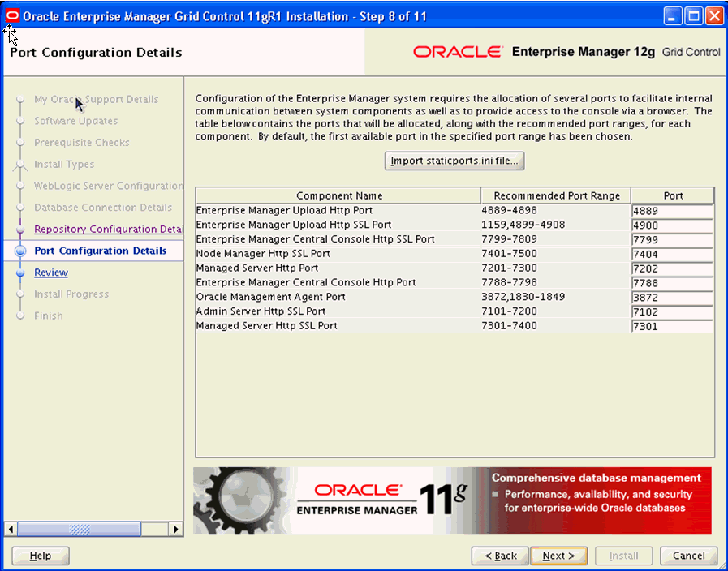This screenshot has width=728, height=571.
Task: Edit Node Manager Http SSL Port field 7404
Action: click(x=672, y=254)
